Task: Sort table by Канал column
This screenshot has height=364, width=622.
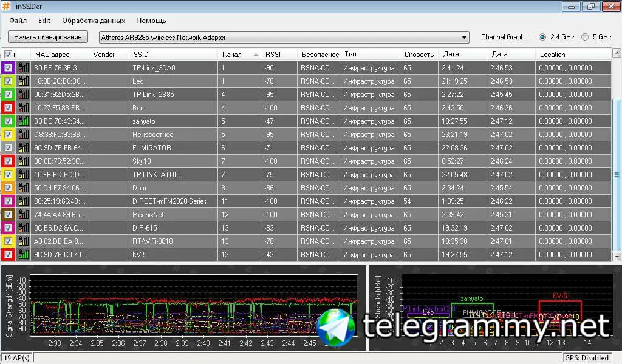Action: click(x=239, y=54)
